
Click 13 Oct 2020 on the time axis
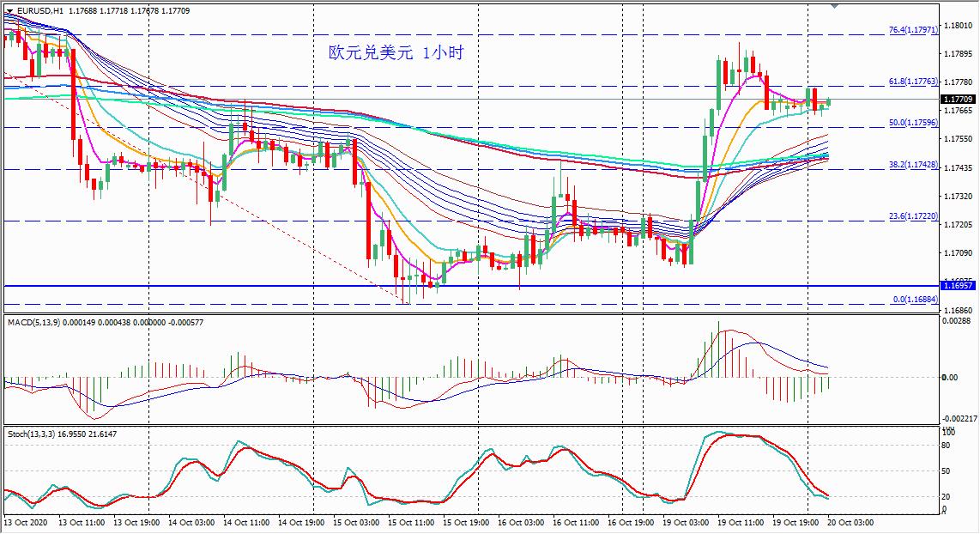pos(27,521)
